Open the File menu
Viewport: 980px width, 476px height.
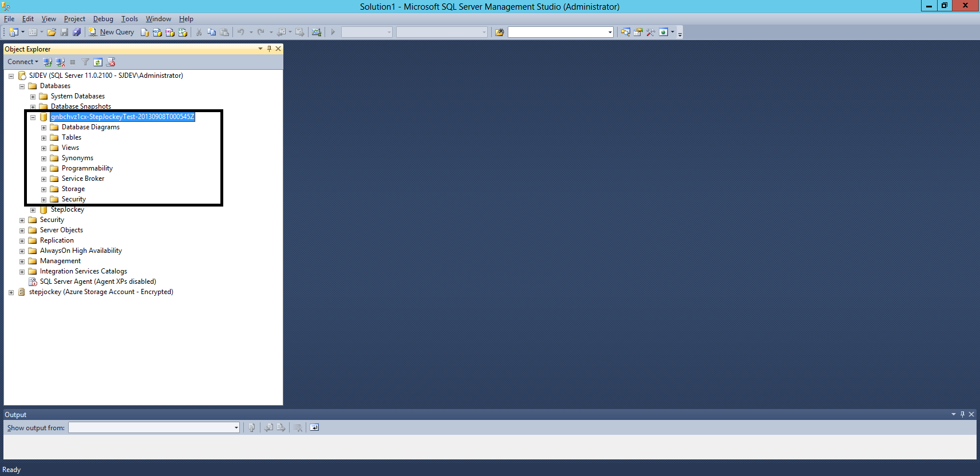[x=9, y=19]
